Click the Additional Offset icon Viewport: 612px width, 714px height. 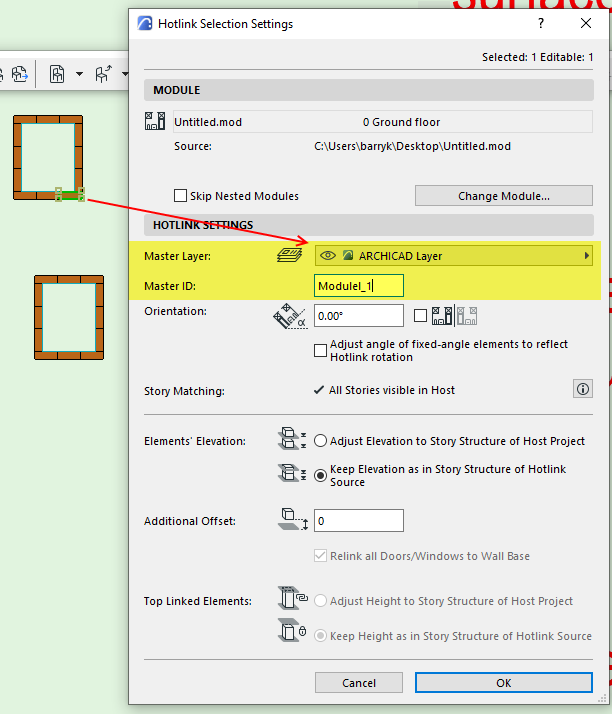[293, 520]
